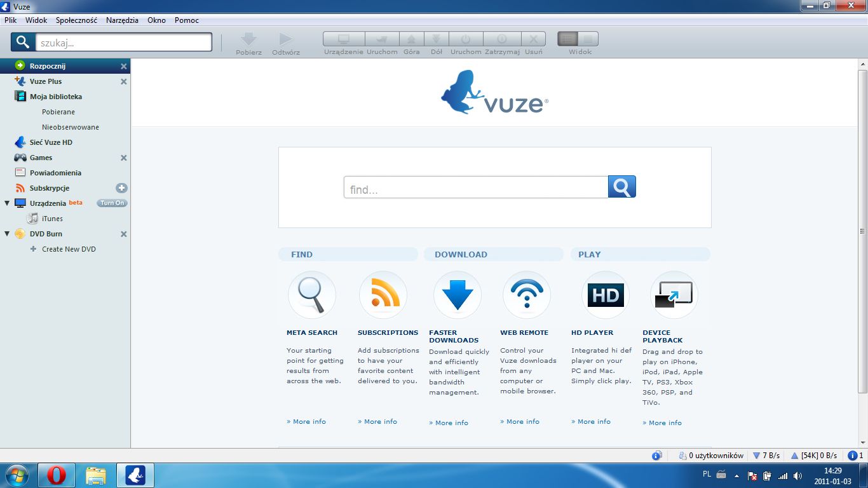Open the Społeczność menu
The width and height of the screenshot is (868, 488).
[76, 20]
